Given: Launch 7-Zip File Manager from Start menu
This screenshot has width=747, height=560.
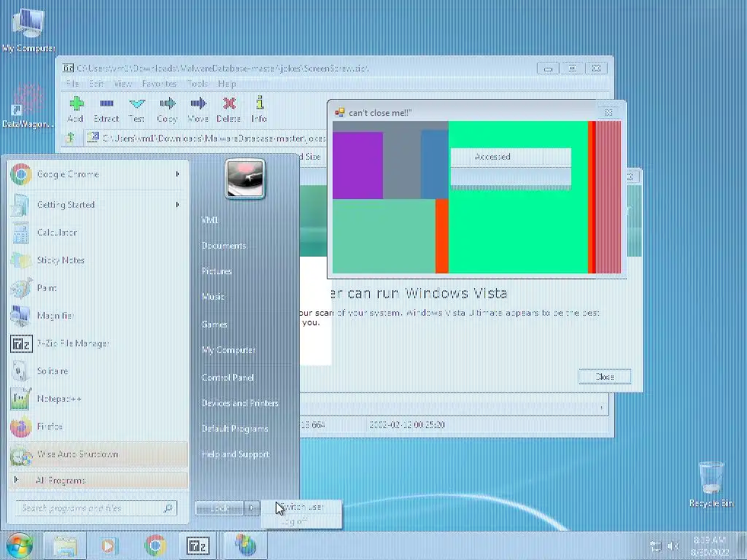Looking at the screenshot, I should (98, 343).
